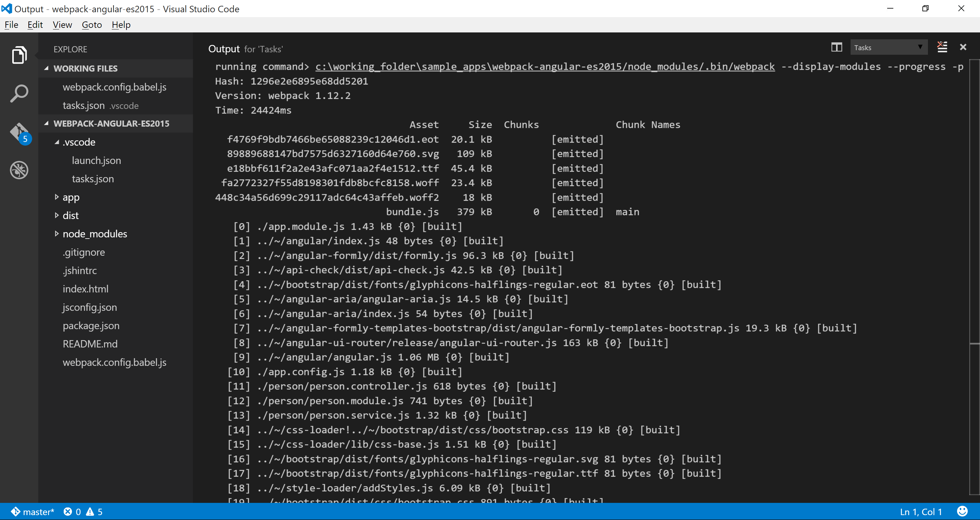Open the Goto menu
This screenshot has width=980, height=520.
click(91, 24)
